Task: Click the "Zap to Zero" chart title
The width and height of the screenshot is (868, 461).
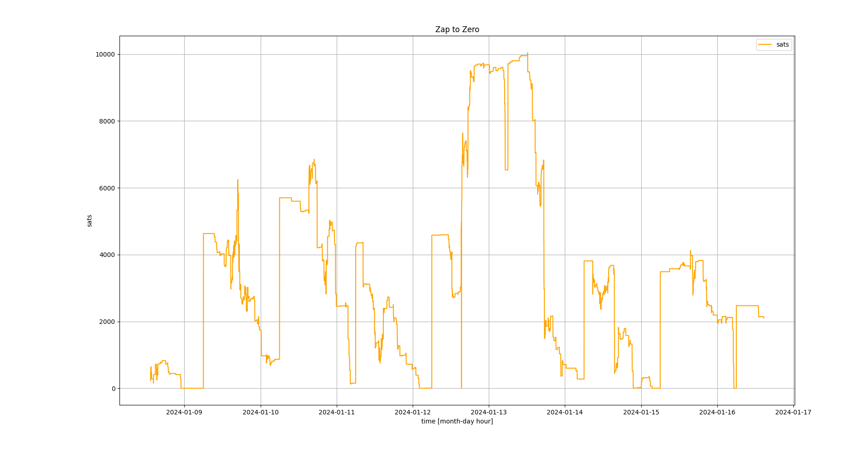Action: click(x=457, y=29)
